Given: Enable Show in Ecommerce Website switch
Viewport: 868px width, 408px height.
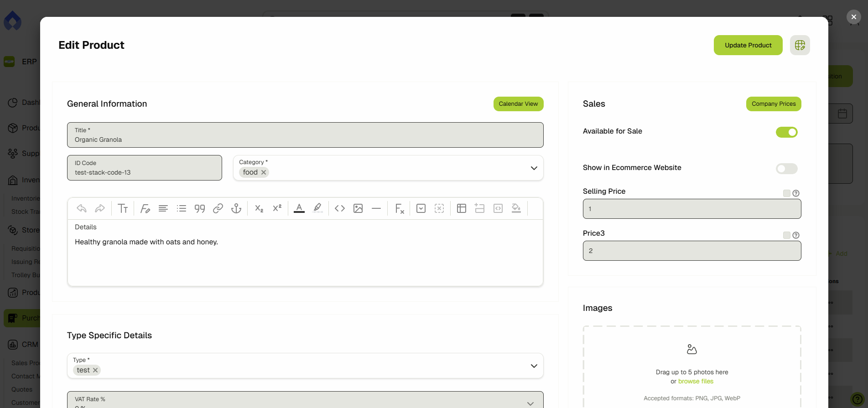Looking at the screenshot, I should click(786, 169).
